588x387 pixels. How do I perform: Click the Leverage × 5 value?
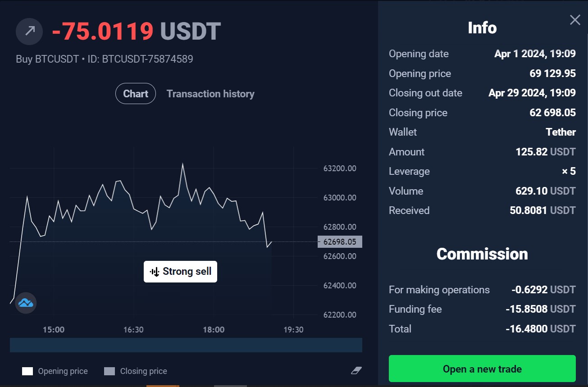[569, 171]
